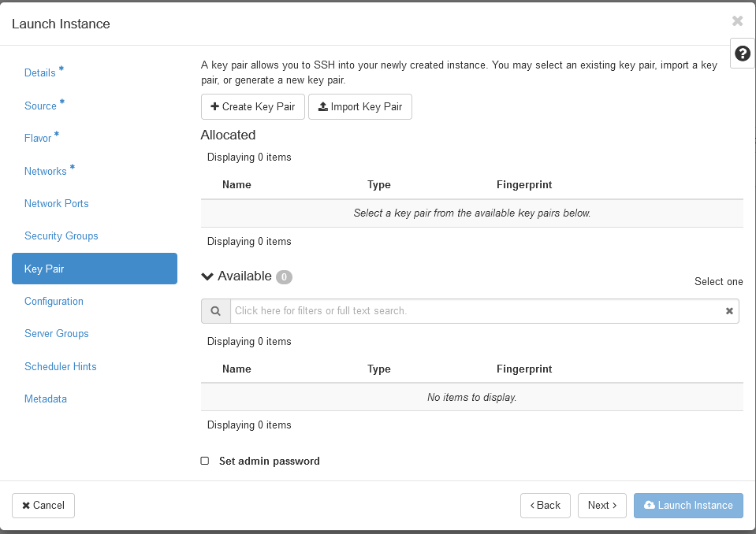Viewport: 756px width, 534px height.
Task: Close the Launch Instance dialog
Action: click(737, 21)
